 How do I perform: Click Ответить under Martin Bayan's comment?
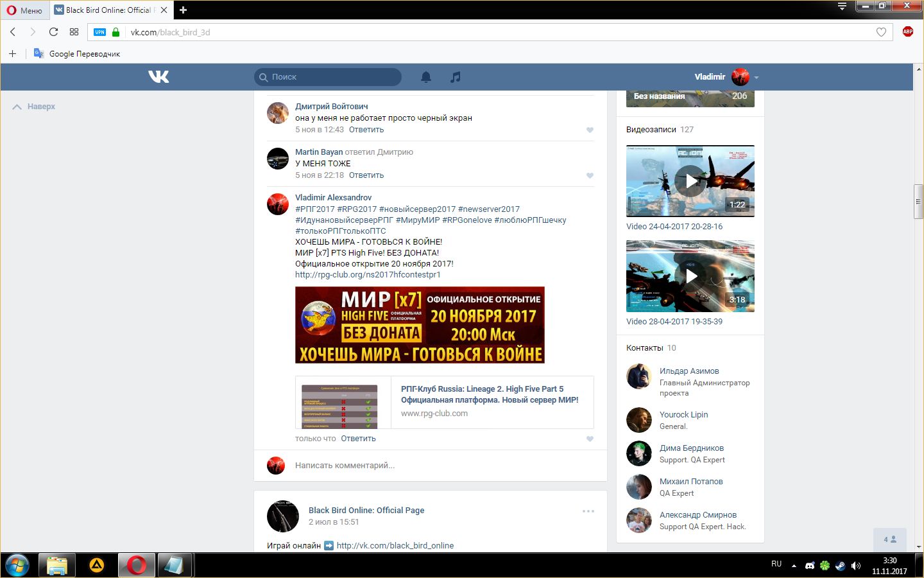pyautogui.click(x=366, y=175)
